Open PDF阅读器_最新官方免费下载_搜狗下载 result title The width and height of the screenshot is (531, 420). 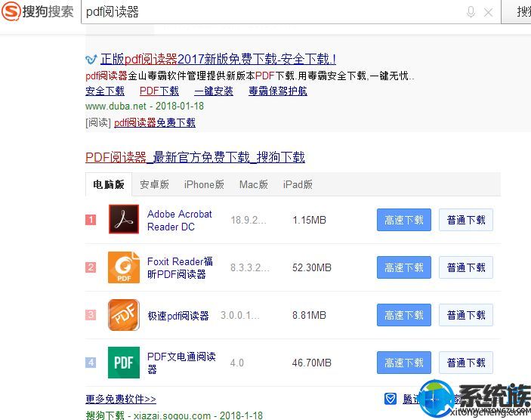[x=195, y=157]
